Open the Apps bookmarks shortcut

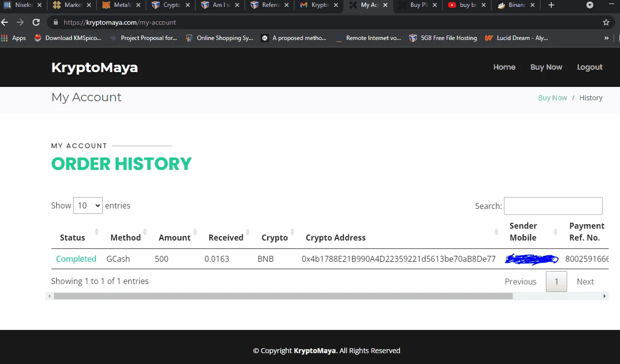point(14,38)
